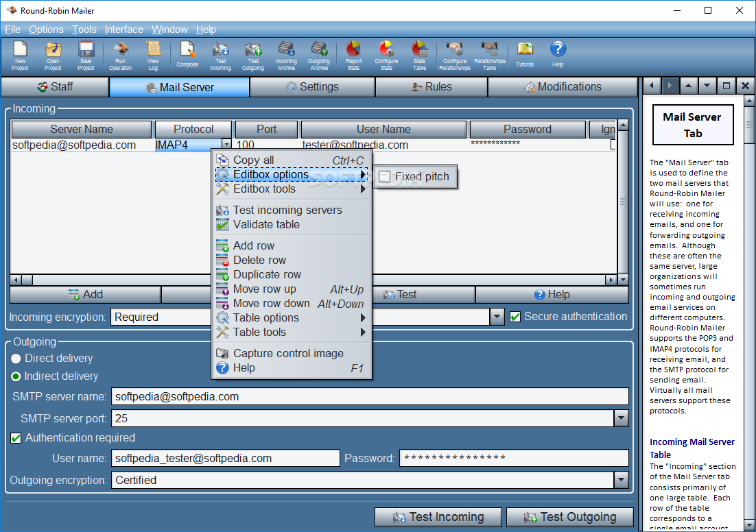
Task: Go back in help panel navigation
Action: [x=652, y=86]
